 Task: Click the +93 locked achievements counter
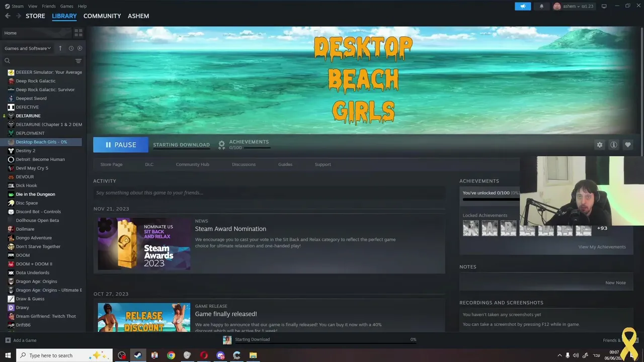(x=602, y=228)
